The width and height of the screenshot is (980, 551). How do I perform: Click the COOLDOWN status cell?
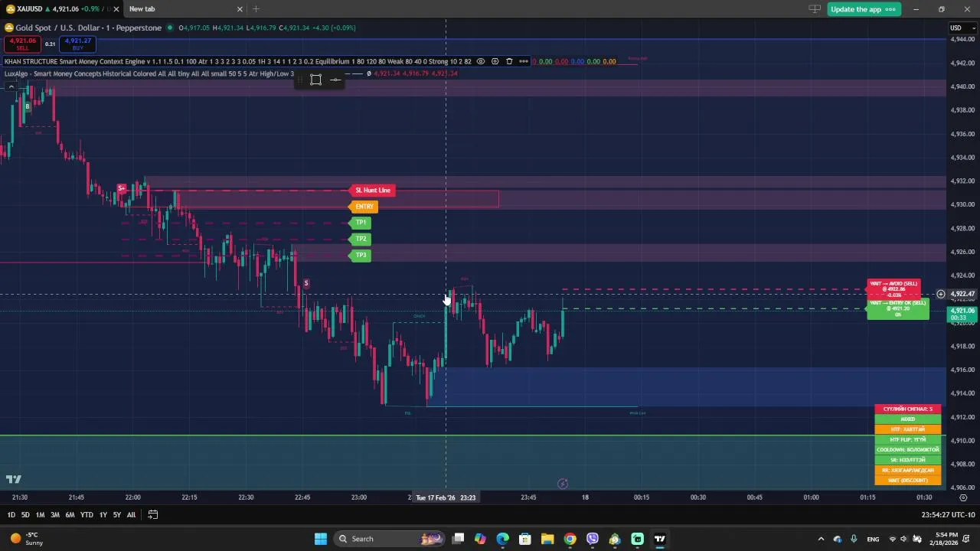click(x=908, y=450)
